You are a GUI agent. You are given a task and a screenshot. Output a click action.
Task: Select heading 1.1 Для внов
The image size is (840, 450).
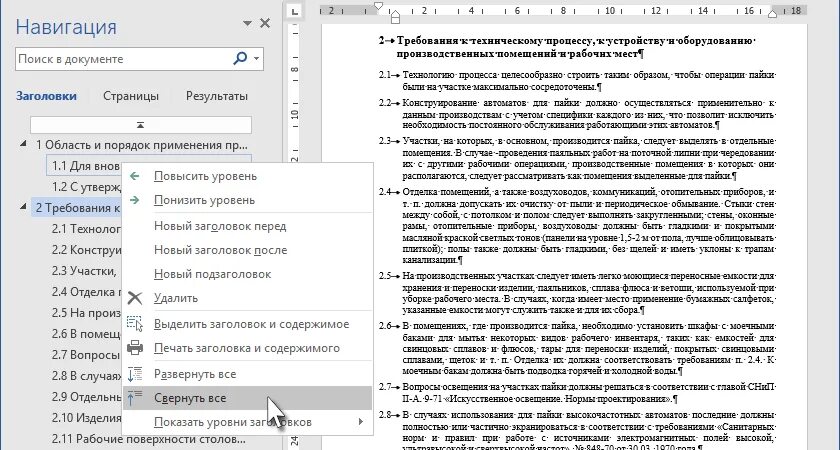pos(85,166)
